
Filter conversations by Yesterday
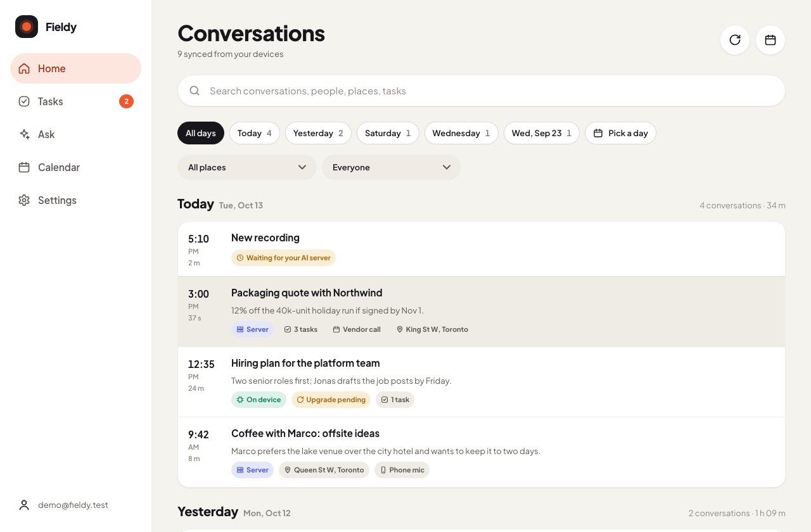(318, 133)
